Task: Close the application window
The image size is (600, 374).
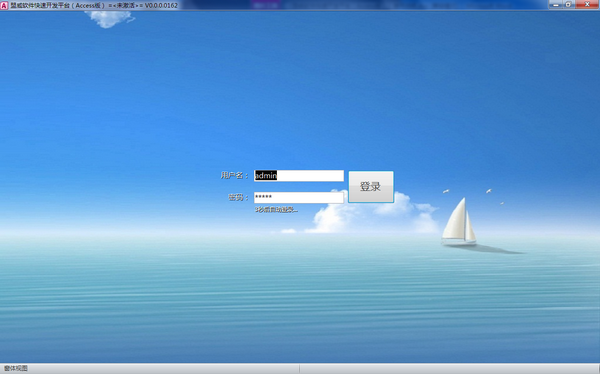Action: tap(587, 5)
